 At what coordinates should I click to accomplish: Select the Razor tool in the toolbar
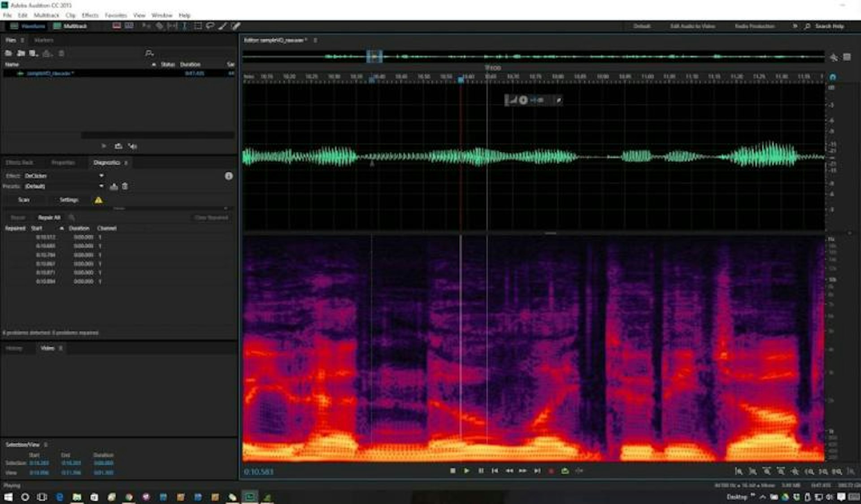159,26
